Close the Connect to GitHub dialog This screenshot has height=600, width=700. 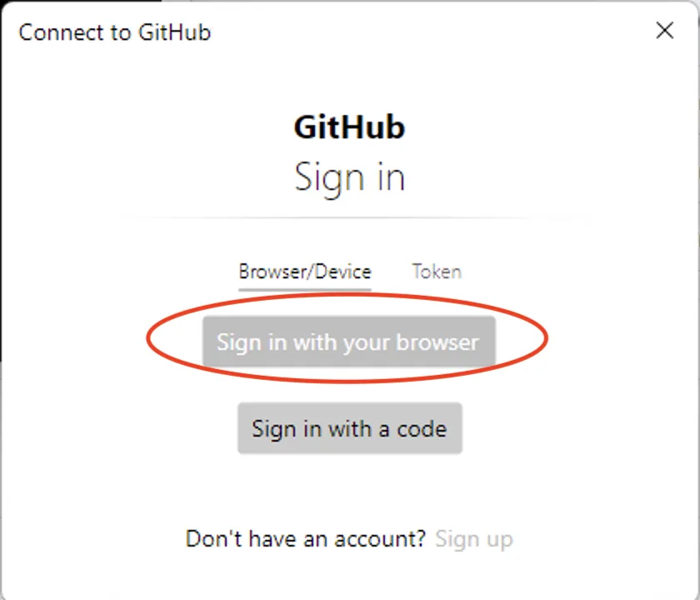coord(664,32)
